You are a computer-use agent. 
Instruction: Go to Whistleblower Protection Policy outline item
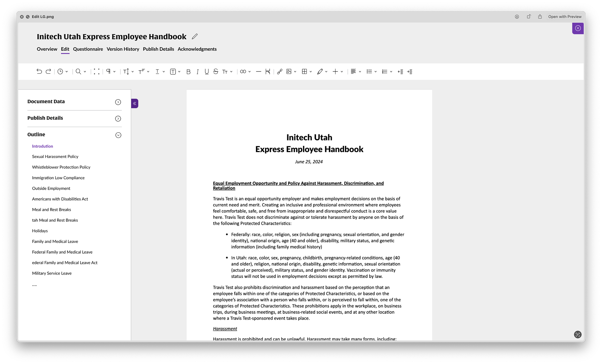coord(61,167)
